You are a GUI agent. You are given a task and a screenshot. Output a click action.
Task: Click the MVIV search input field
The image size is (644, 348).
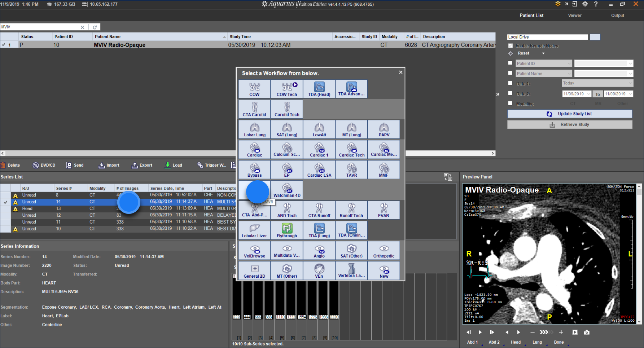coord(40,27)
